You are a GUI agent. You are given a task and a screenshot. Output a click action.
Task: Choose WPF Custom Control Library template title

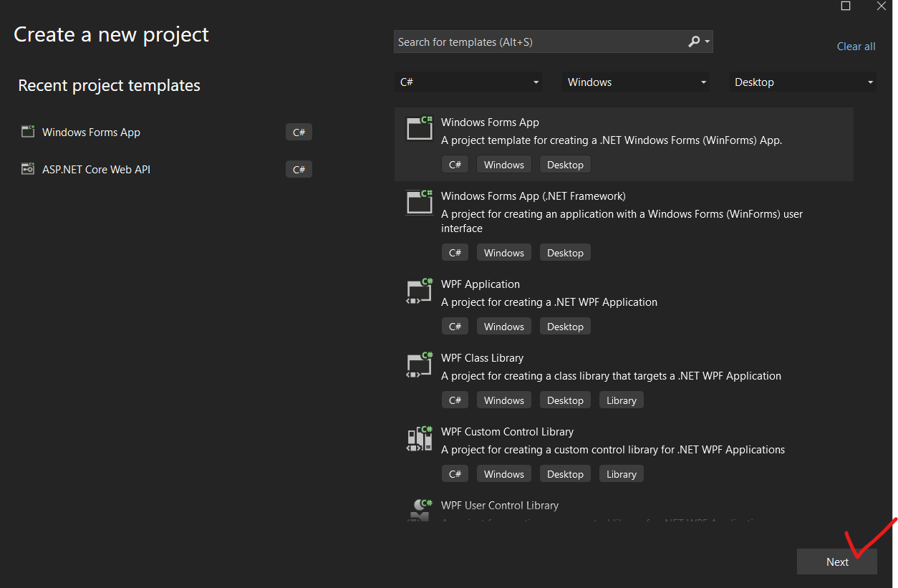point(507,432)
